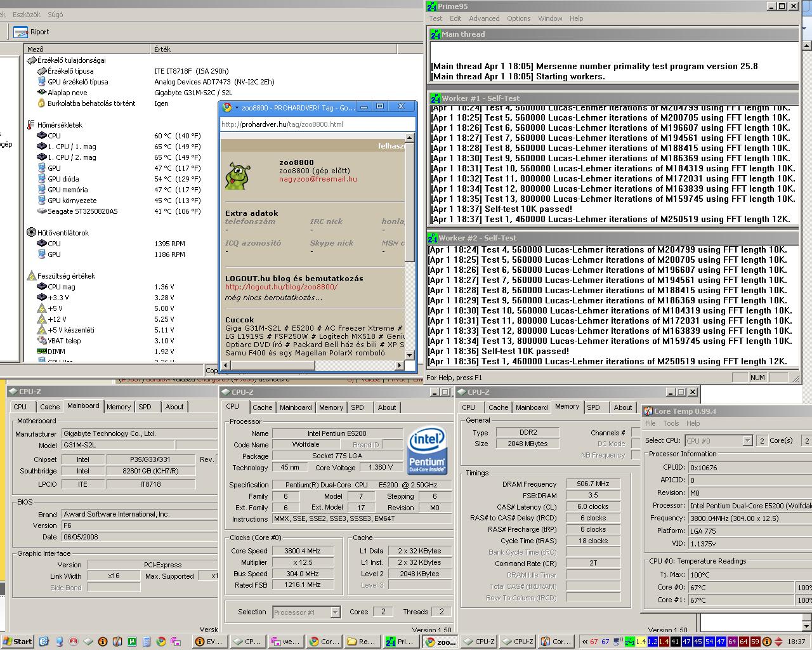Click the up arrow of the popup vertical scrollbar
812x653 pixels.
[409, 137]
